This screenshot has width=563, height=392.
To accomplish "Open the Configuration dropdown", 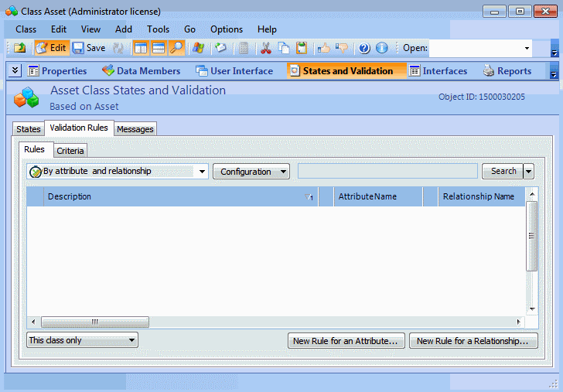I will click(x=251, y=172).
